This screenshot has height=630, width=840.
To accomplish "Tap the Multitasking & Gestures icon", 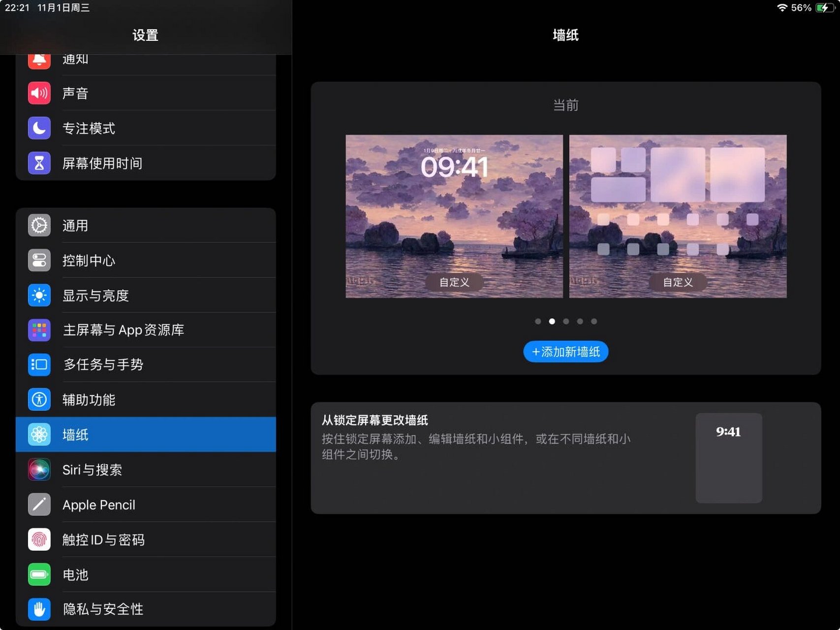I will [39, 365].
